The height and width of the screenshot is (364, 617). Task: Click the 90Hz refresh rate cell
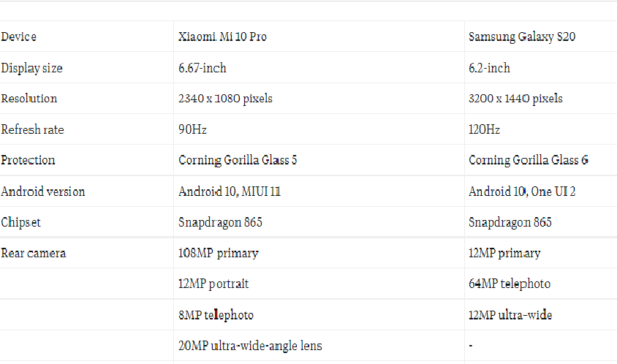pyautogui.click(x=193, y=130)
